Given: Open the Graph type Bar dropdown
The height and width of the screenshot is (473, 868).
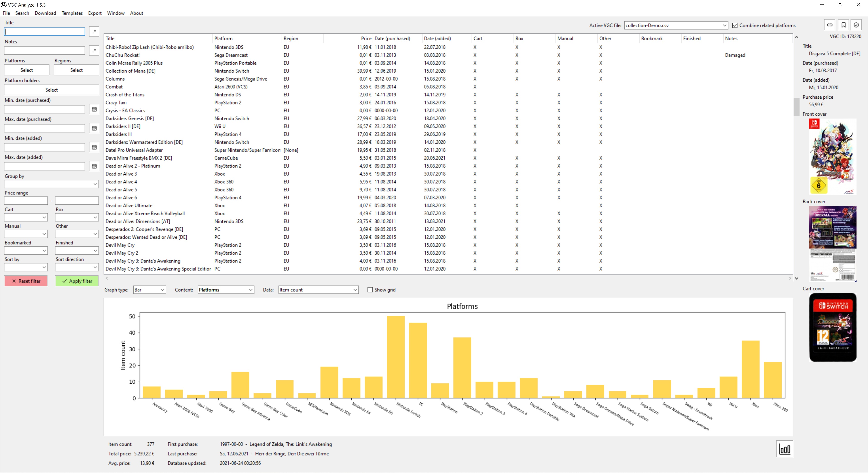Looking at the screenshot, I should [x=149, y=290].
